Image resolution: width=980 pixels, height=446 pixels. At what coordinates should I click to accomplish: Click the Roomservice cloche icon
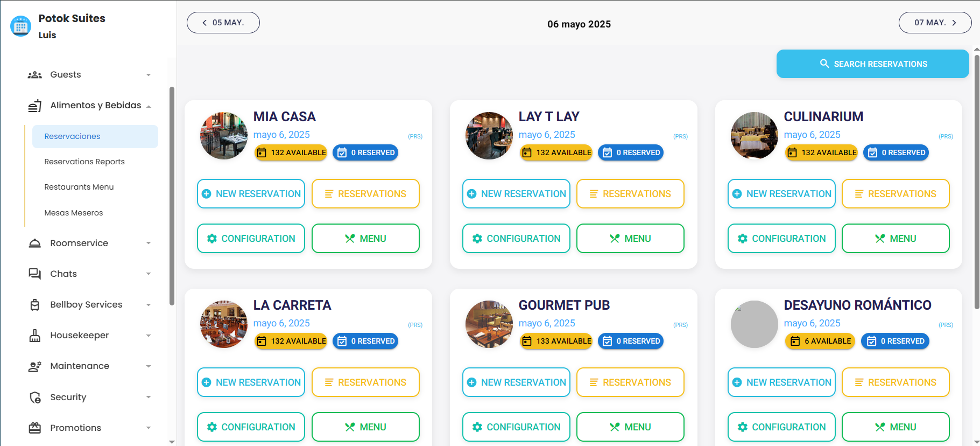click(35, 243)
